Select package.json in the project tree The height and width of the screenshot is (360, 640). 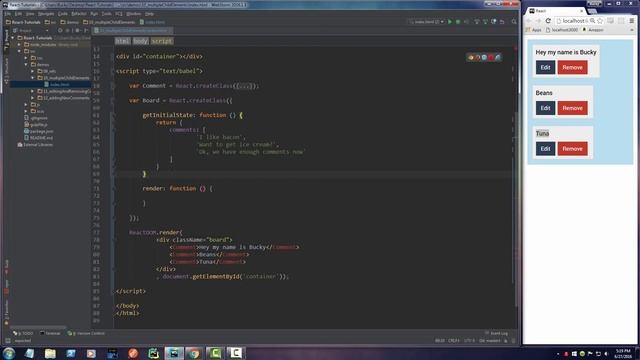pyautogui.click(x=38, y=131)
